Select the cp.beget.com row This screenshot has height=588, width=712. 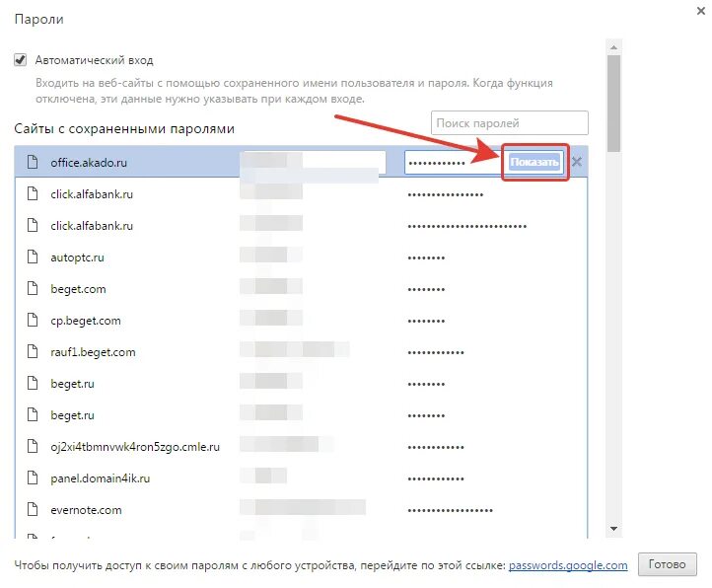coord(301,321)
